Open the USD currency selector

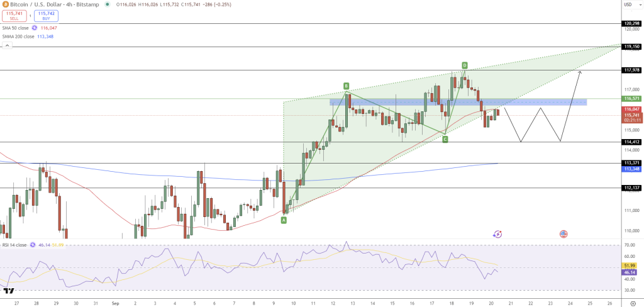pos(627,5)
